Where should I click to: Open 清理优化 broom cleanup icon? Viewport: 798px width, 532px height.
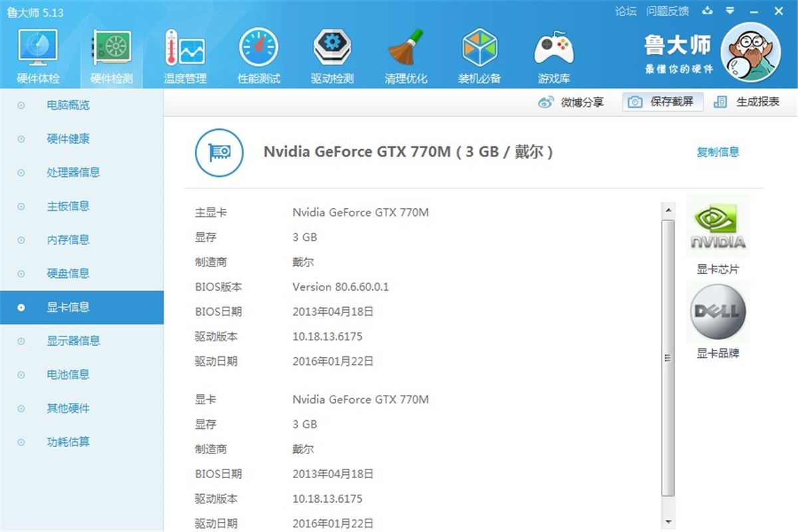click(406, 48)
